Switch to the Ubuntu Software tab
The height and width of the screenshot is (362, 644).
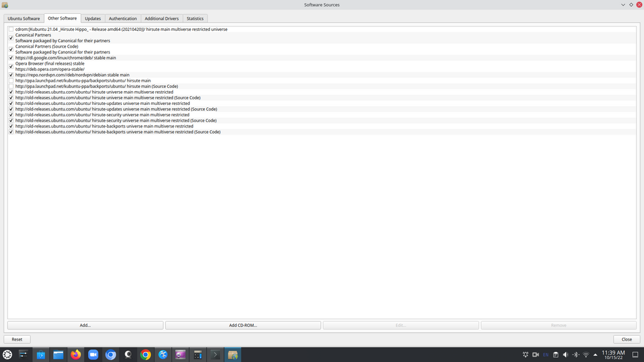23,18
